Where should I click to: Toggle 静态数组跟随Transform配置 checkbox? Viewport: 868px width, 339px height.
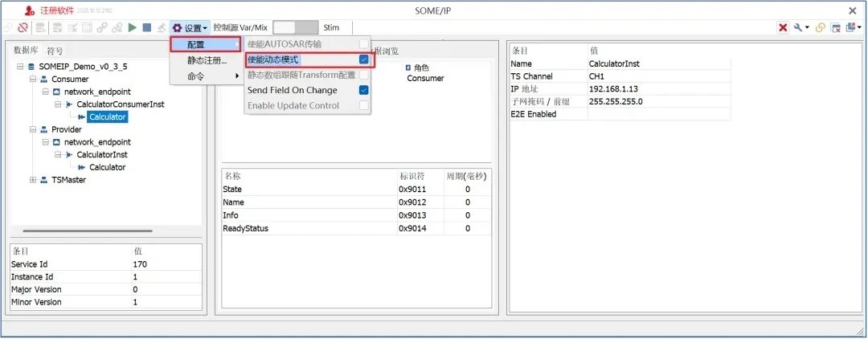tap(364, 75)
